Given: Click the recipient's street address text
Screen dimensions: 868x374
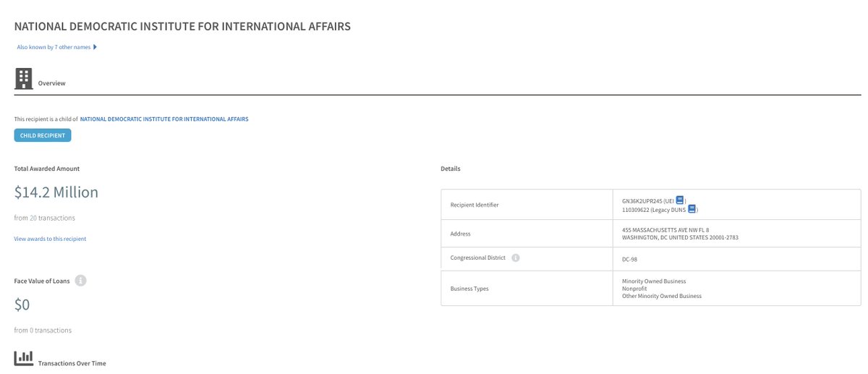Looking at the screenshot, I should coord(665,229).
